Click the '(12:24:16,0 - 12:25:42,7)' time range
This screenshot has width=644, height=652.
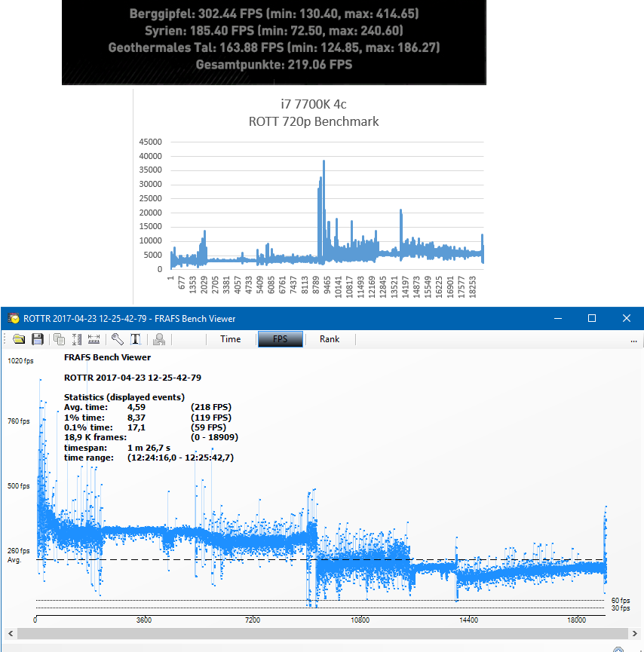pyautogui.click(x=180, y=458)
